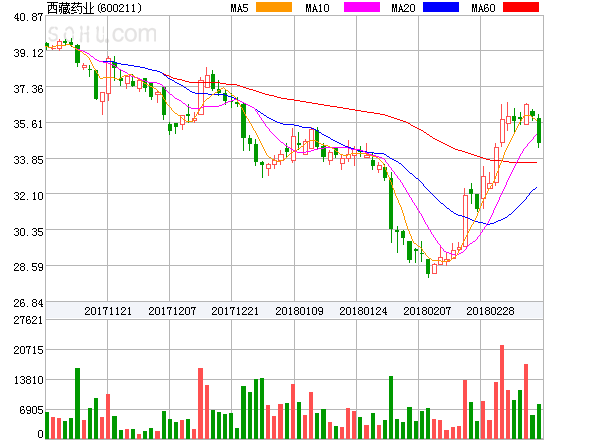Image resolution: width=600 pixels, height=440 pixels.
Task: Click the 20180228 date label
Action: [490, 311]
